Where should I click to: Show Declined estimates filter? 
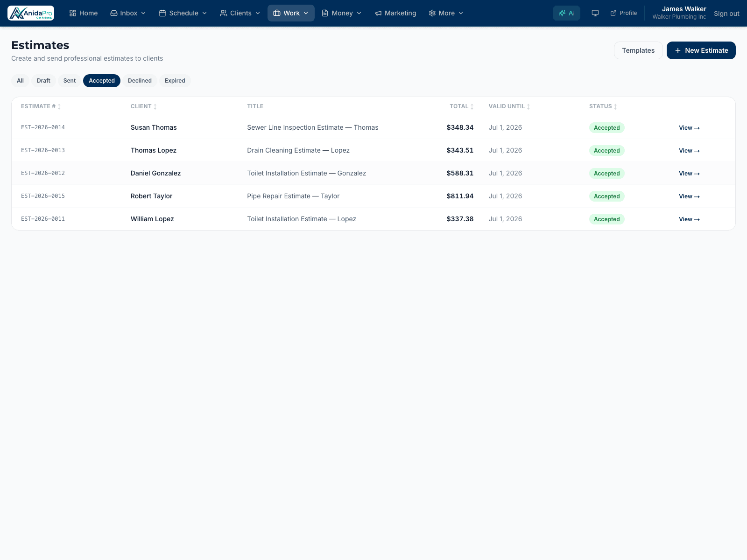140,81
